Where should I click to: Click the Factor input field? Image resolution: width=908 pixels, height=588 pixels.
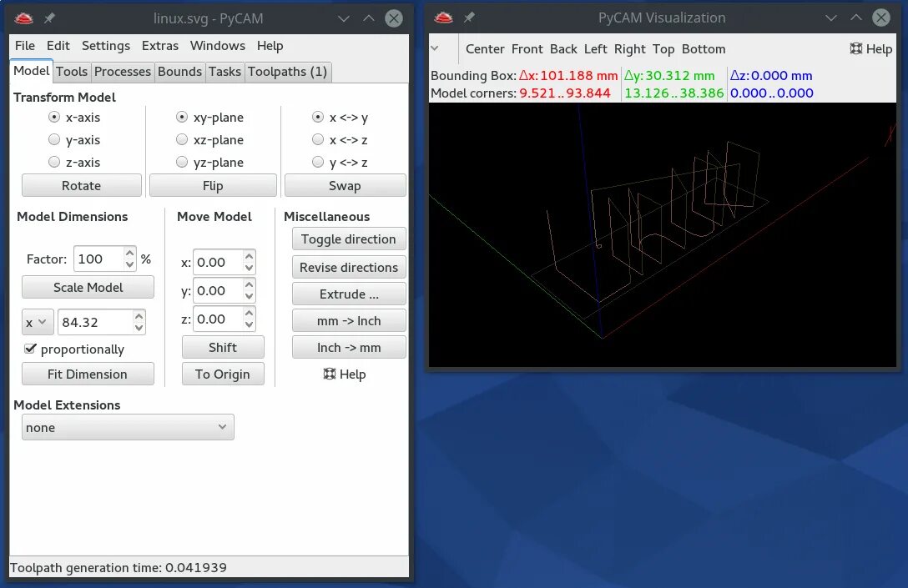(x=98, y=259)
